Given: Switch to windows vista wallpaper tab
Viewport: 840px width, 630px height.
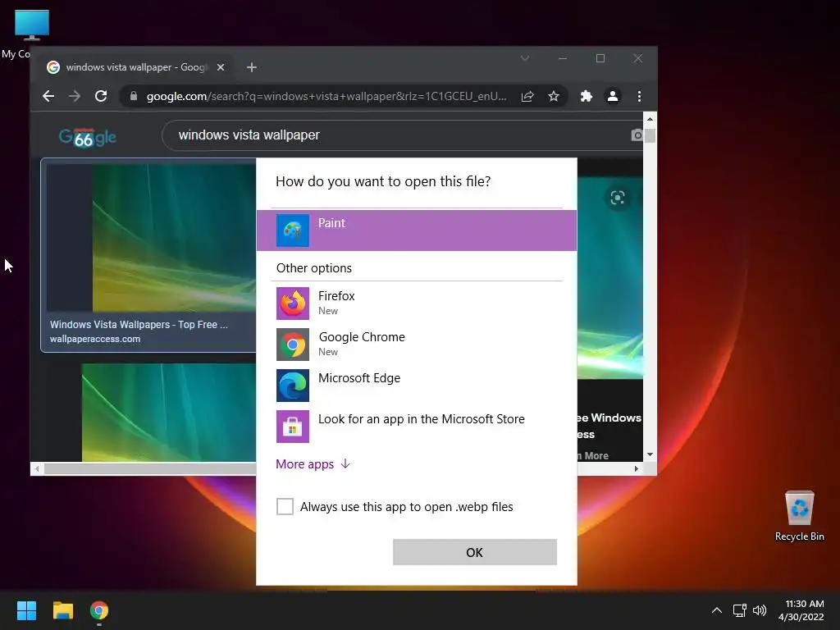Looking at the screenshot, I should click(137, 67).
